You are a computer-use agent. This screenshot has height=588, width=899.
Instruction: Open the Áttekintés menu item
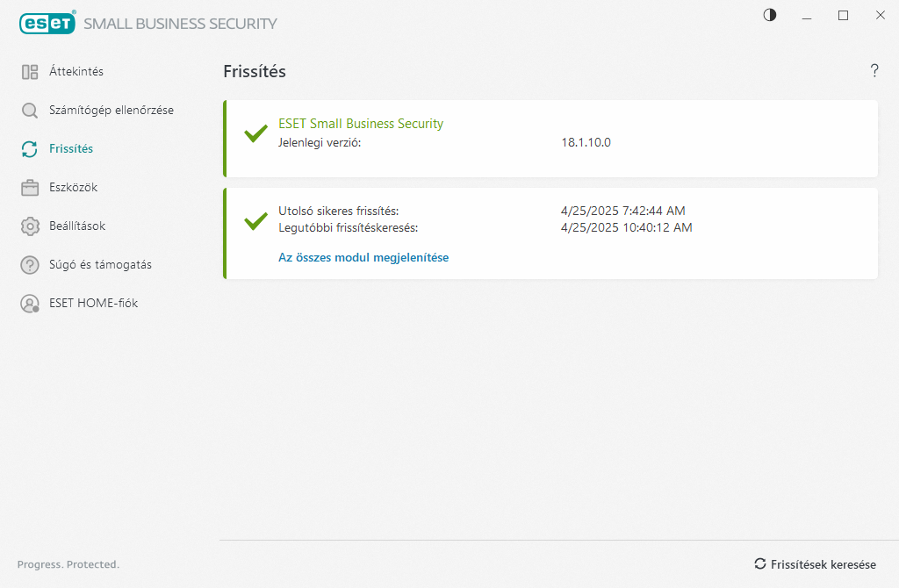[76, 72]
